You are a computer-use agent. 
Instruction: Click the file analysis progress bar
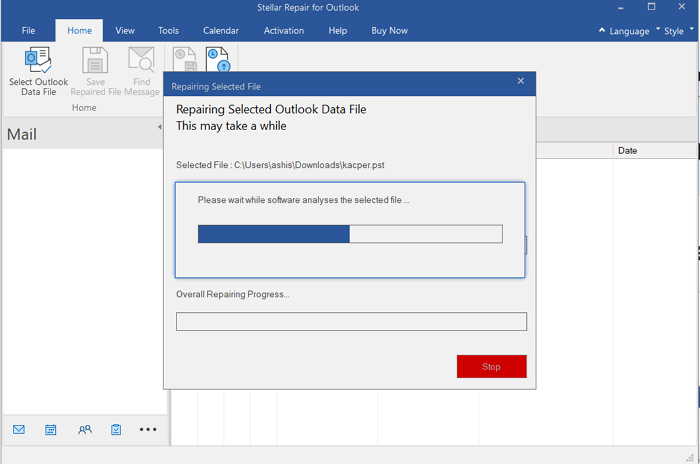350,234
